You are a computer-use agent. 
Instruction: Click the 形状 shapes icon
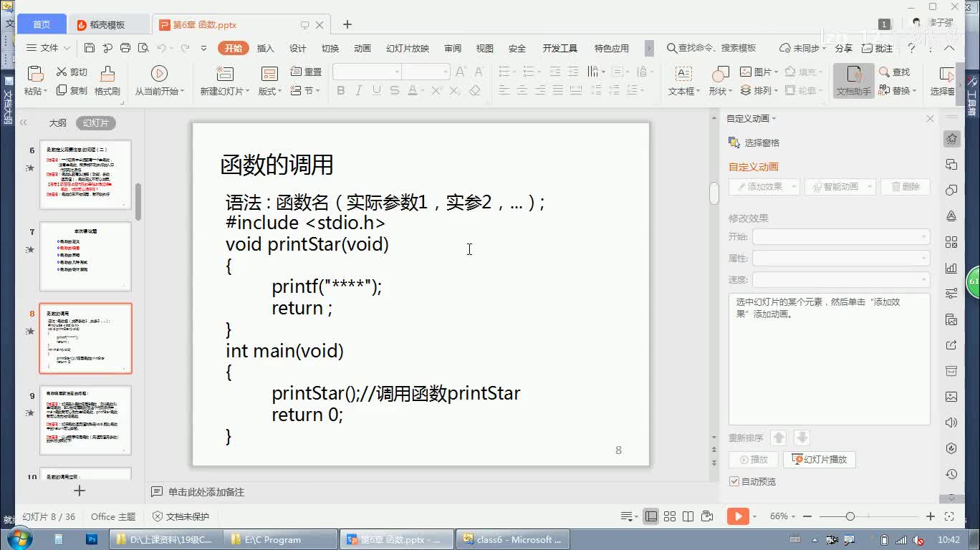pos(720,74)
